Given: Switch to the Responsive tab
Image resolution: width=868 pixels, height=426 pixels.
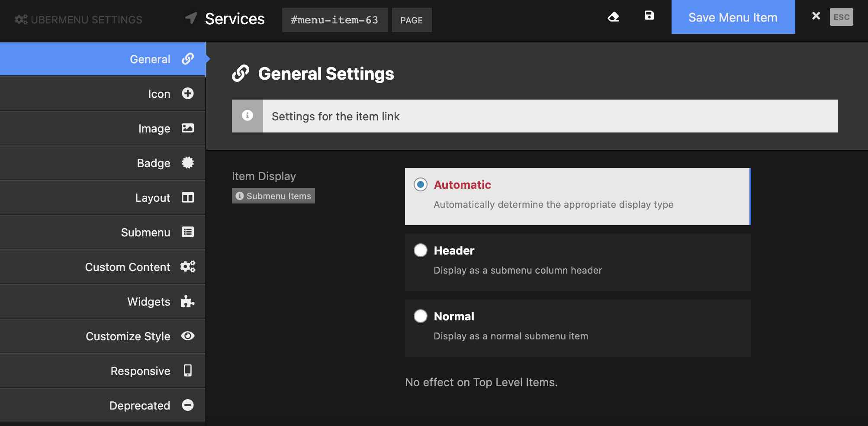Looking at the screenshot, I should [140, 371].
